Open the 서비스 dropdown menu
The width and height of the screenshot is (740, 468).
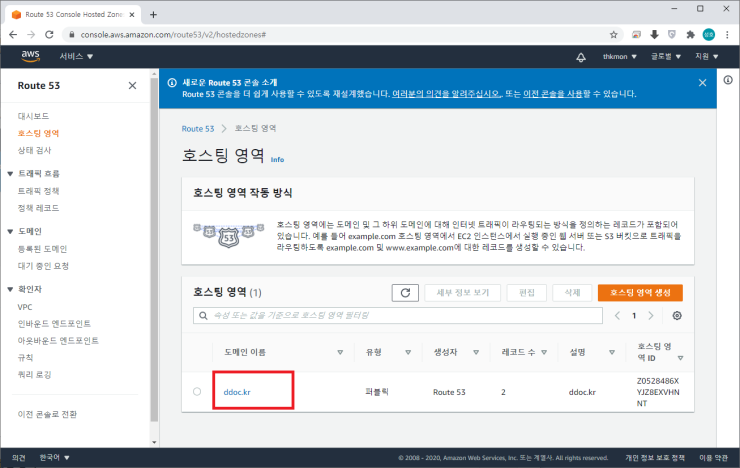(x=77, y=57)
